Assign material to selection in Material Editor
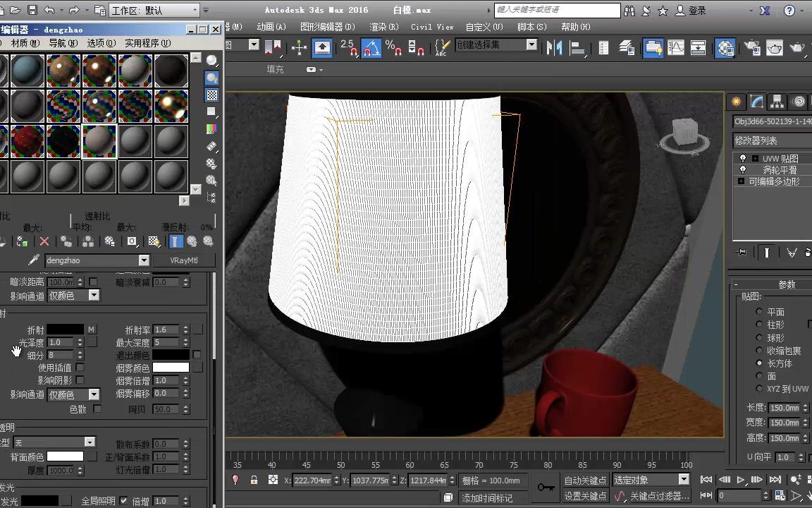Image resolution: width=812 pixels, height=508 pixels. (21, 241)
